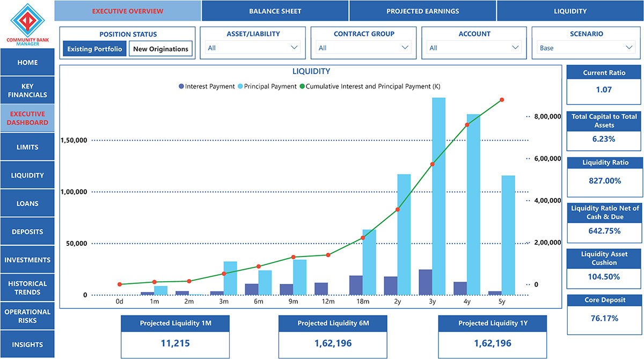Switch to the Executive Overview tab
This screenshot has width=644, height=359.
coord(128,11)
